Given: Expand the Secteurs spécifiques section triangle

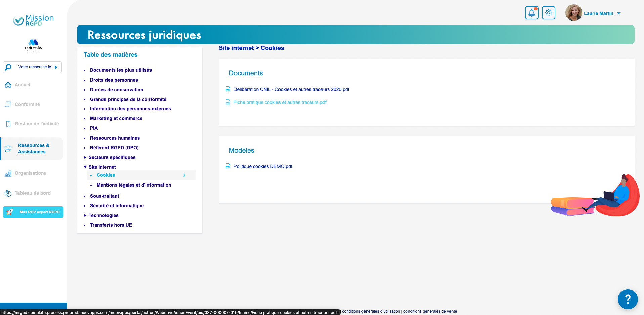Looking at the screenshot, I should pos(85,157).
